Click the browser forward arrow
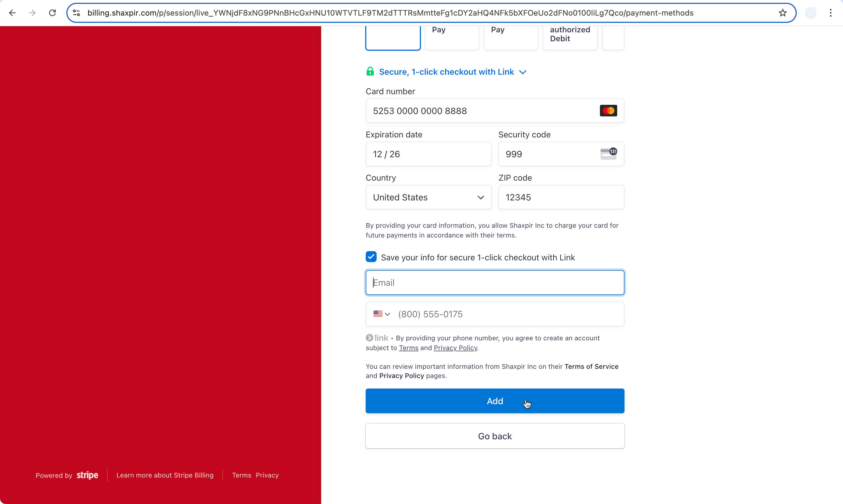This screenshot has height=504, width=843. click(x=32, y=13)
